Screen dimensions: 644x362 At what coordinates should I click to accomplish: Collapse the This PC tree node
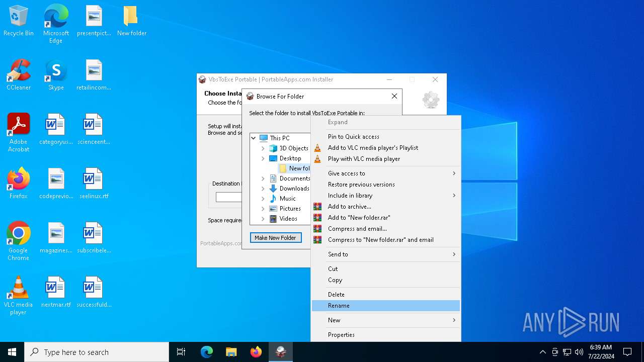point(254,138)
